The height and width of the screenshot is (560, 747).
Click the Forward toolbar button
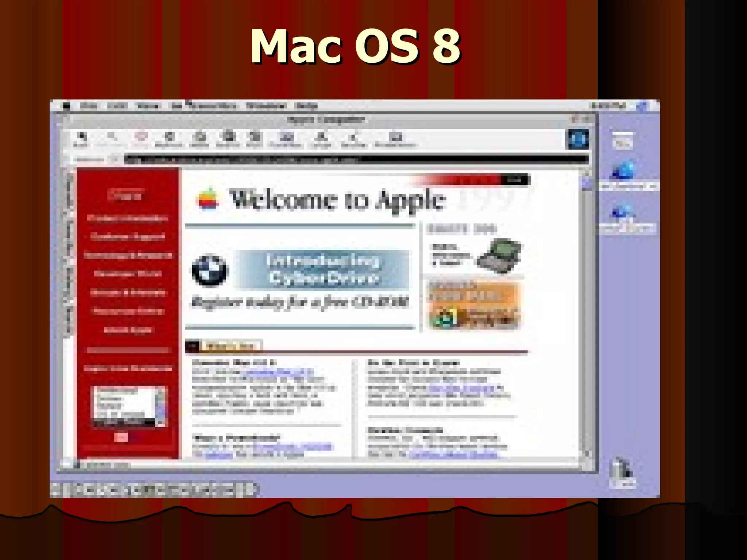pyautogui.click(x=111, y=140)
